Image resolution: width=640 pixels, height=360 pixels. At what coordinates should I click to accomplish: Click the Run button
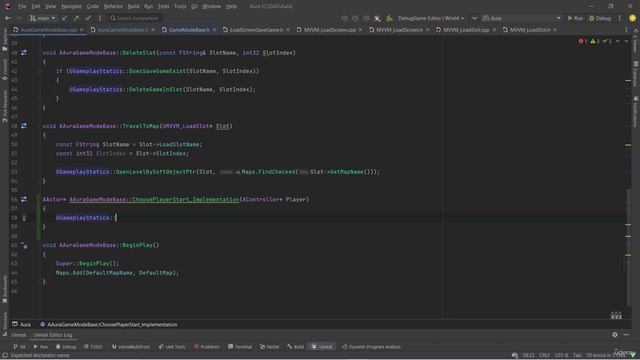(575, 18)
